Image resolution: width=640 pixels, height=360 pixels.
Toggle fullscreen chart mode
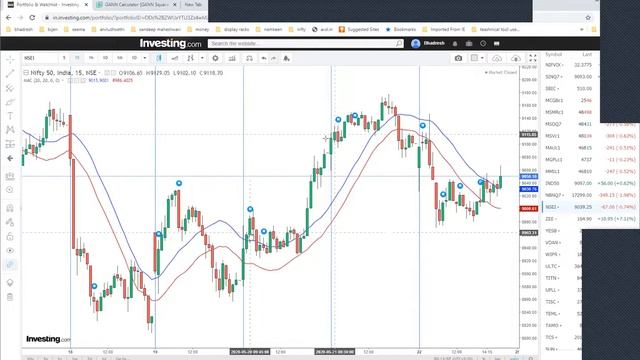(x=533, y=58)
